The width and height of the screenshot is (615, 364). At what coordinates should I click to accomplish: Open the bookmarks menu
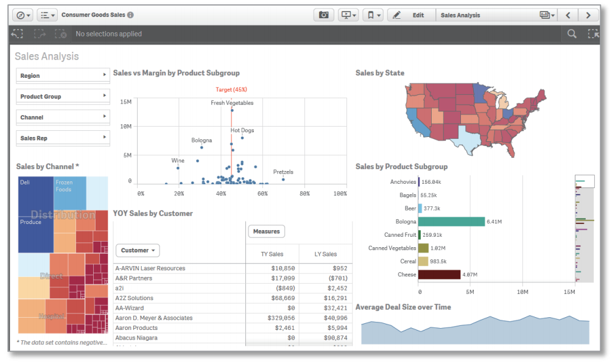tap(372, 15)
